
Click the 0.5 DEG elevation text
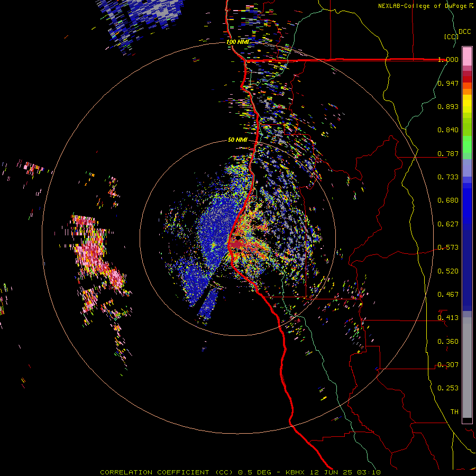(255, 472)
